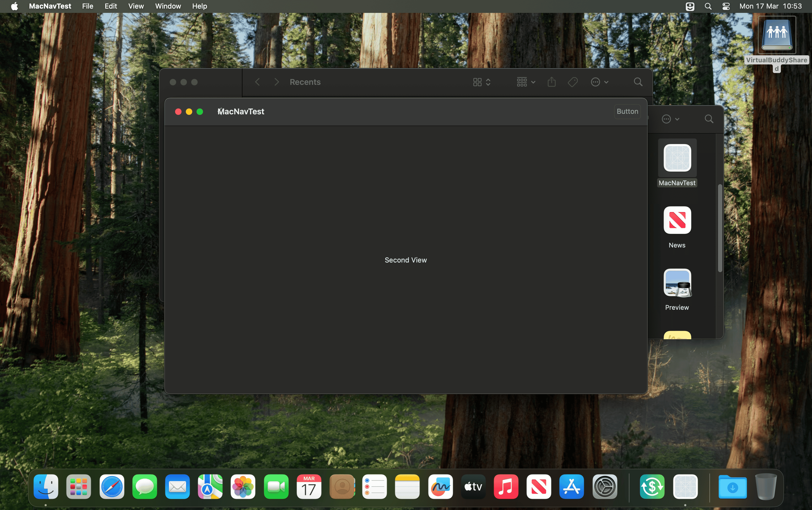Click the VirtualBuddy face icon in the menu bar
Screen dimensions: 812x510
690,6
